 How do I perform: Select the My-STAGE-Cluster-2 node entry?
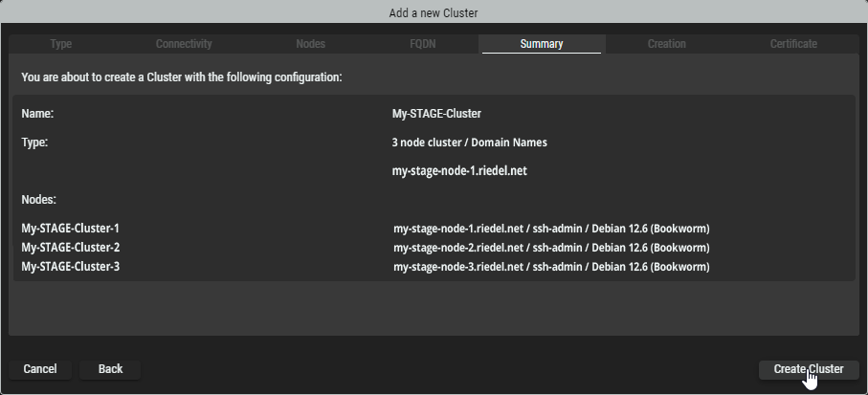coord(70,248)
